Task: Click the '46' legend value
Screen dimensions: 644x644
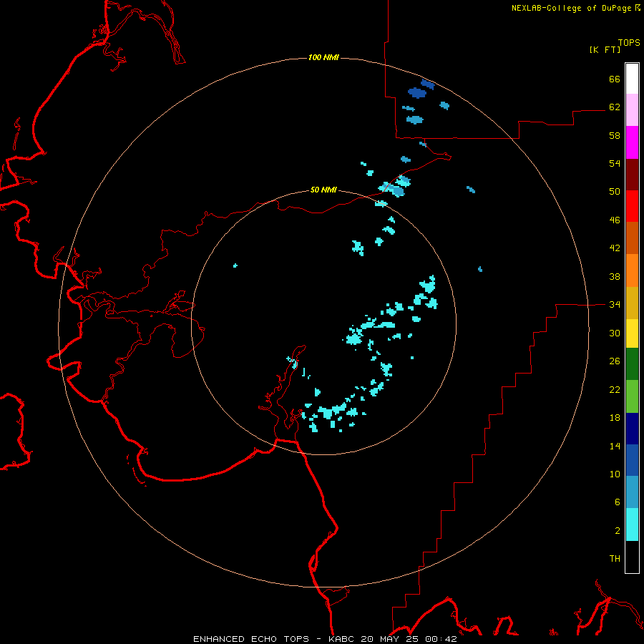Action: coord(615,220)
